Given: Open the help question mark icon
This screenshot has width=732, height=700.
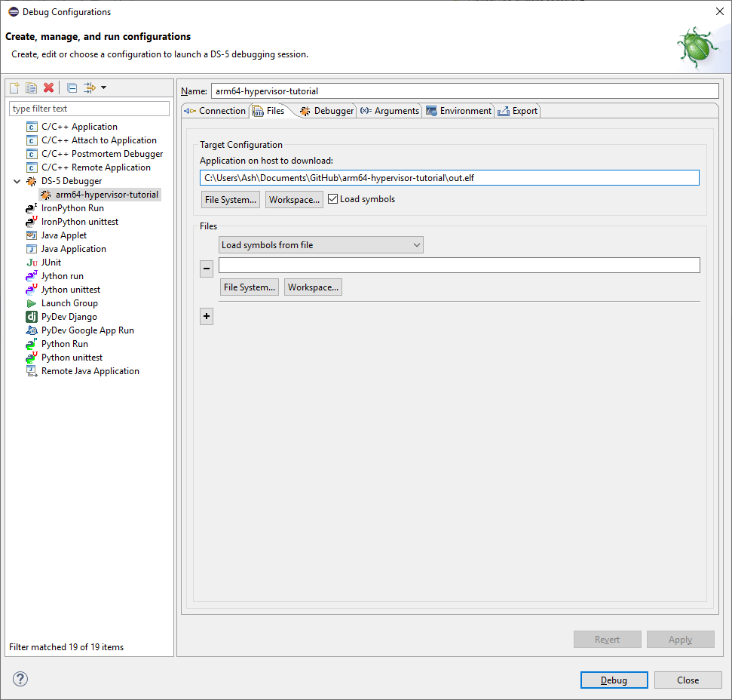Looking at the screenshot, I should coord(20,679).
